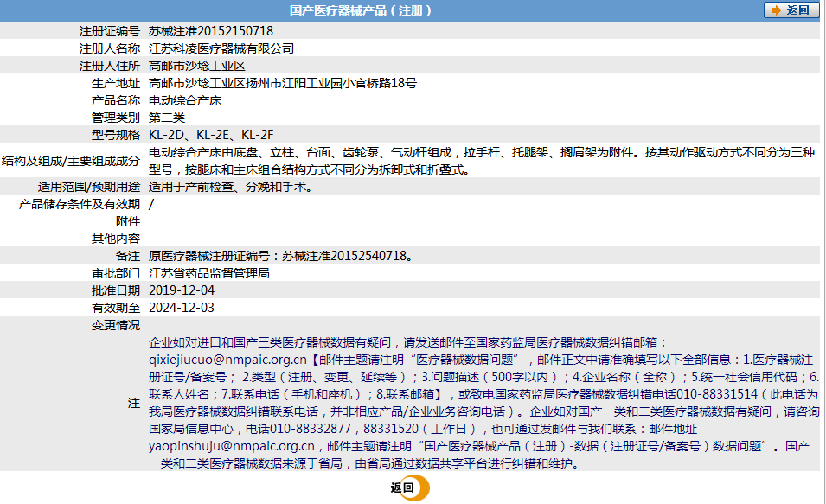826x504 pixels.
Task: Click the 型号规格 label
Action: (116, 135)
